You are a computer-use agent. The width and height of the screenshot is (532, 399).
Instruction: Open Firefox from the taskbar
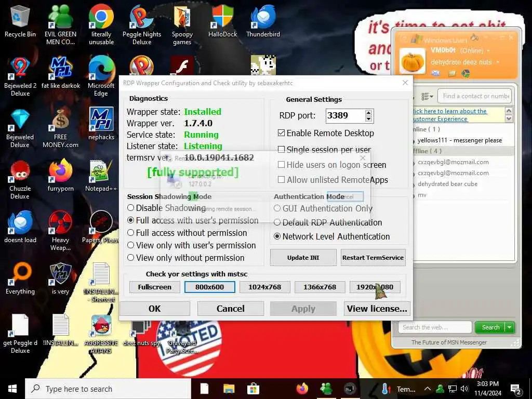pos(302,389)
